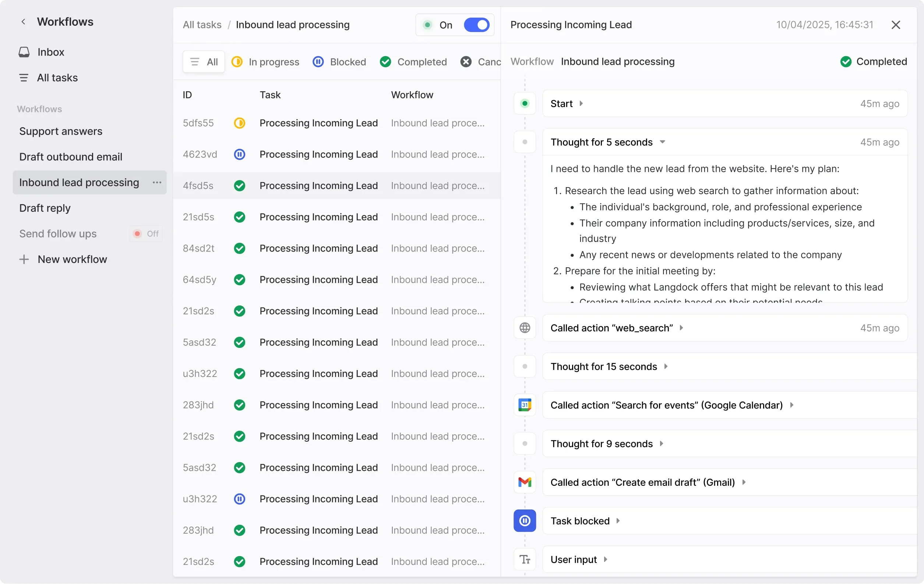Click the back arrow beside Workflows
The image size is (924, 584).
pos(24,22)
